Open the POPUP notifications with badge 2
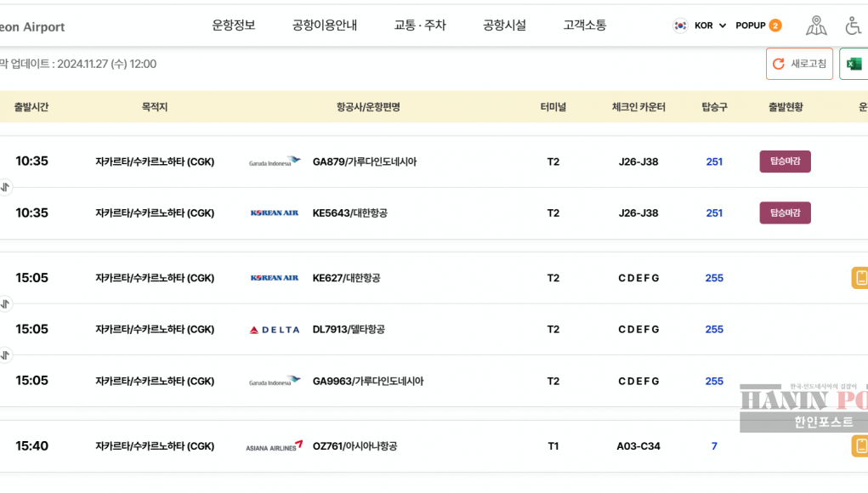The width and height of the screenshot is (868, 493). [758, 25]
